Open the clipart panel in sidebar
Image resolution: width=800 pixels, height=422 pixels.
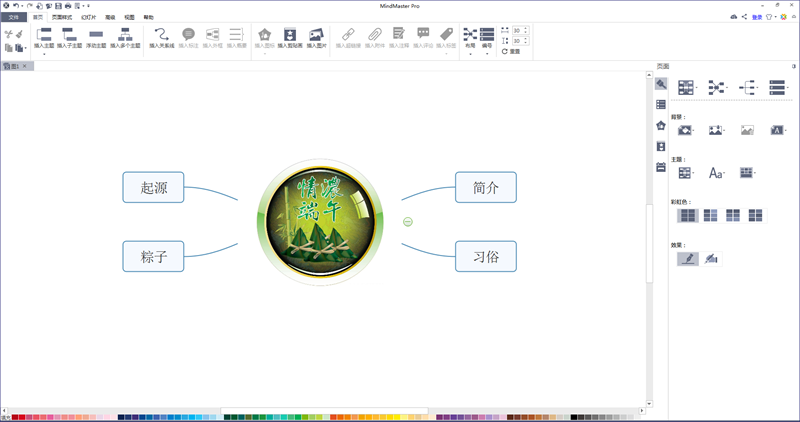point(661,146)
